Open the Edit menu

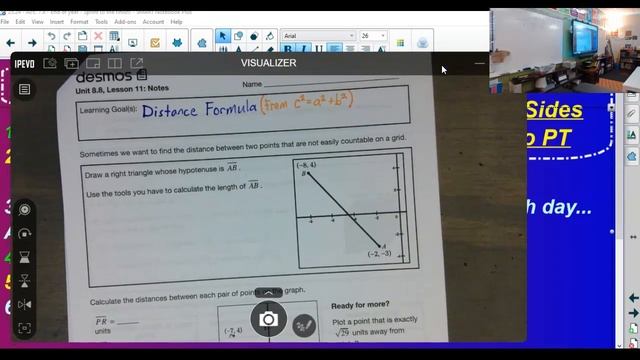(20, 22)
